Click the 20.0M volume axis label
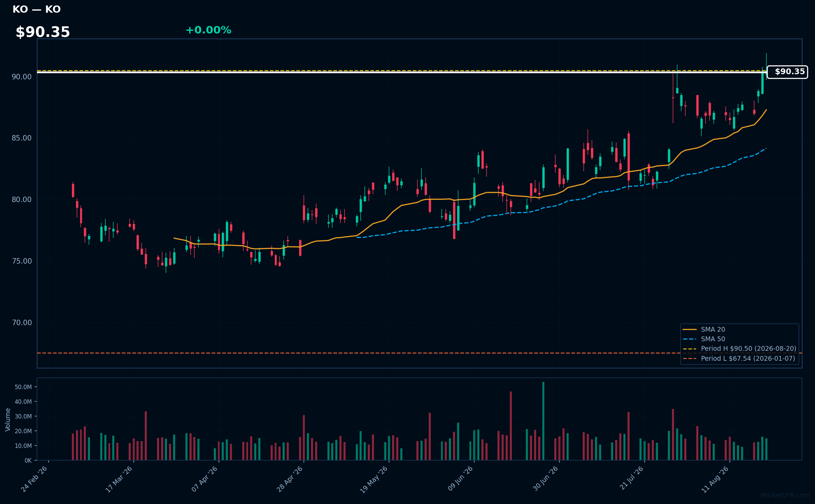This screenshot has height=504, width=815. (23, 431)
